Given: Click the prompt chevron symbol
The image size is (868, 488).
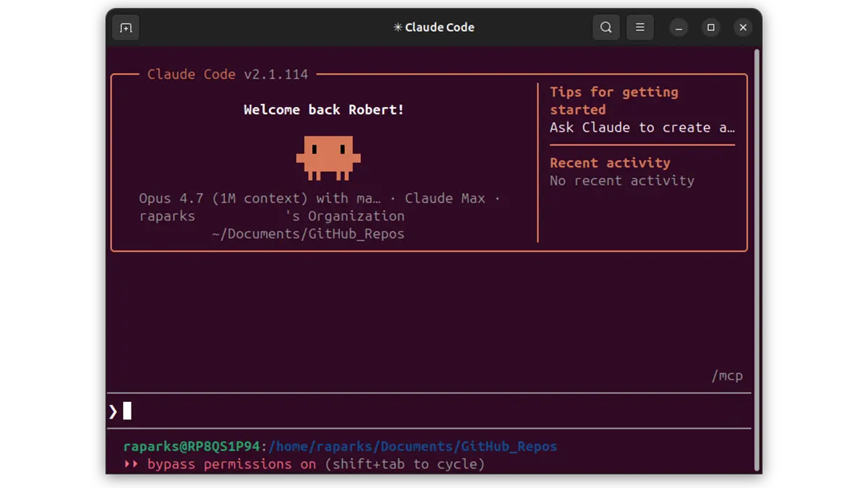Looking at the screenshot, I should [x=113, y=411].
